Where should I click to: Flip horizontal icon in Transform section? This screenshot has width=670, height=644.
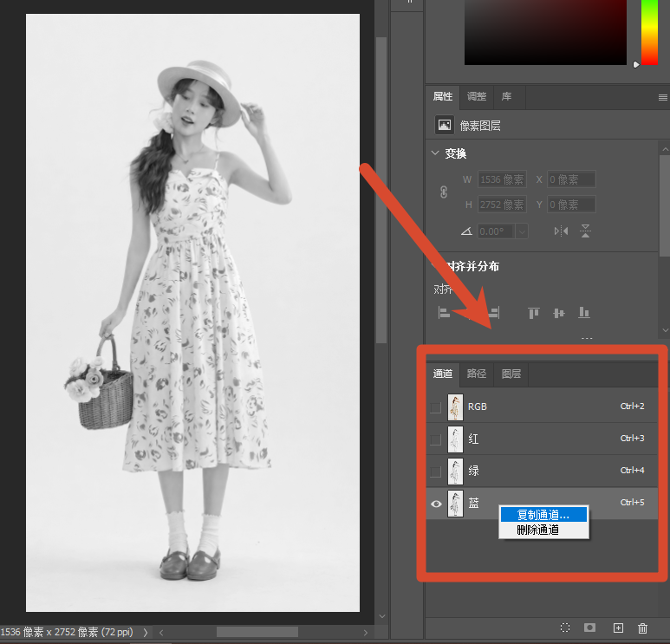561,231
